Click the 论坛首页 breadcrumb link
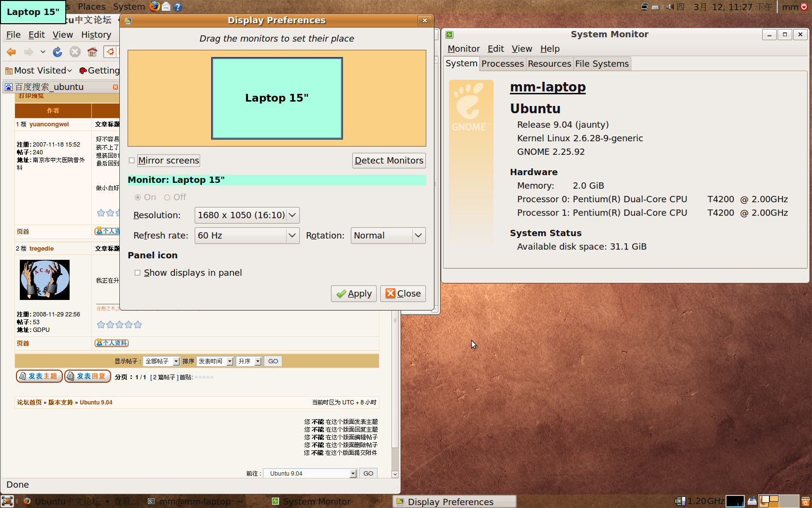Viewport: 812px width, 508px height. (29, 403)
